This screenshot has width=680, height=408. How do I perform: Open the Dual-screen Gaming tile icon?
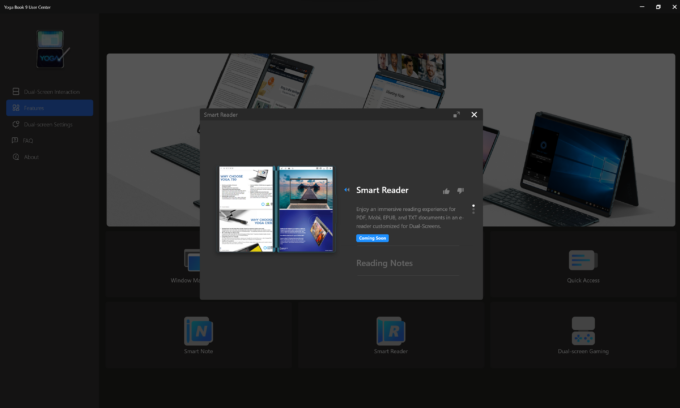[583, 330]
